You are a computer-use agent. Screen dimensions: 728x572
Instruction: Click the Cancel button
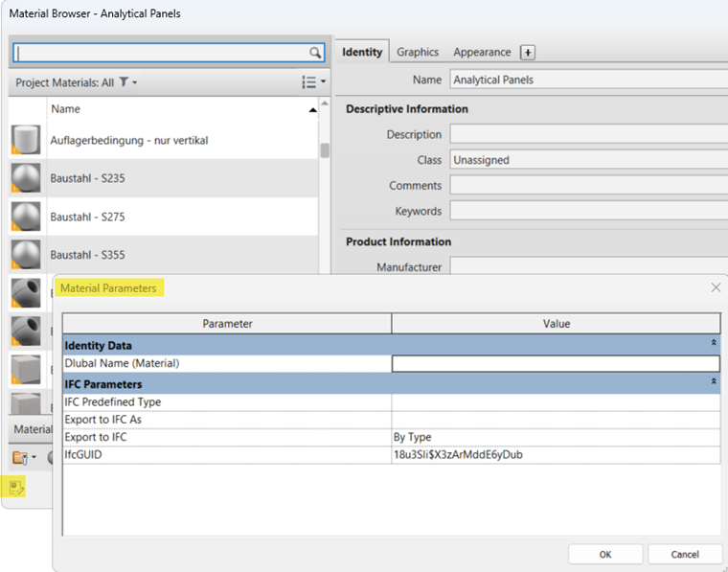coord(685,555)
